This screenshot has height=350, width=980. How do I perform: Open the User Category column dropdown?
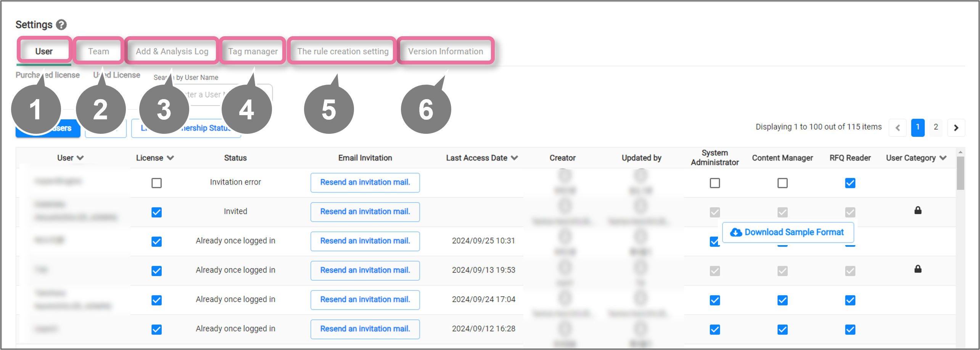coord(943,158)
